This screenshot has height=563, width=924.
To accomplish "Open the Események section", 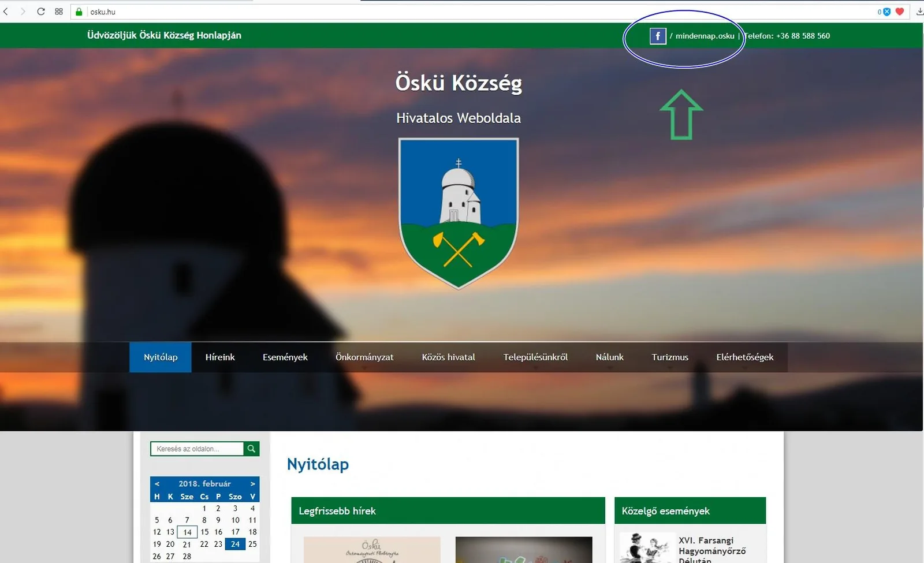I will click(x=285, y=357).
